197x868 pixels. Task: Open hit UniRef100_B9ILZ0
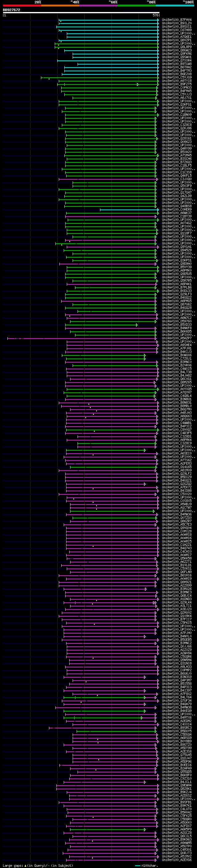[x=177, y=23]
